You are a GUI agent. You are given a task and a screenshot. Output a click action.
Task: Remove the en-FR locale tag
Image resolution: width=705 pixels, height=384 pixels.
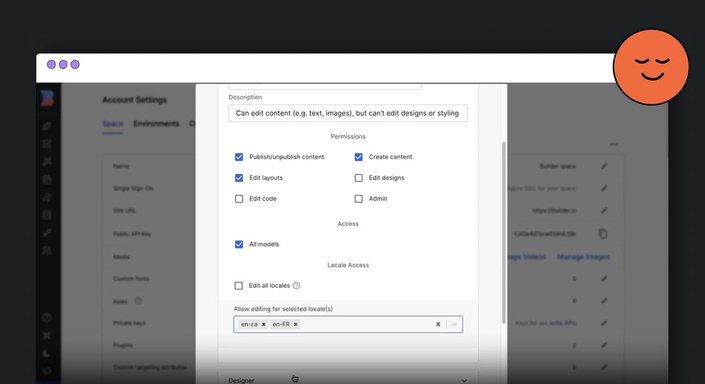295,324
